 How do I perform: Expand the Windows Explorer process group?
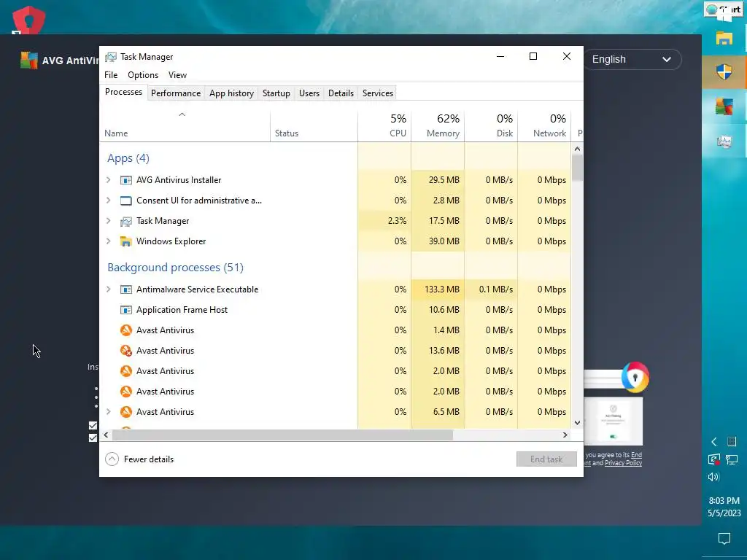click(108, 241)
